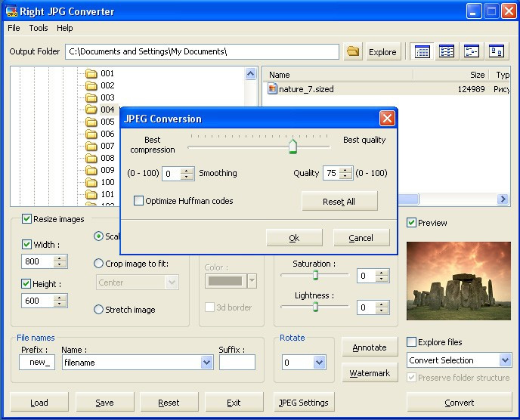Select folder 008 in the tree
This screenshot has height=420, width=520.
point(100,158)
